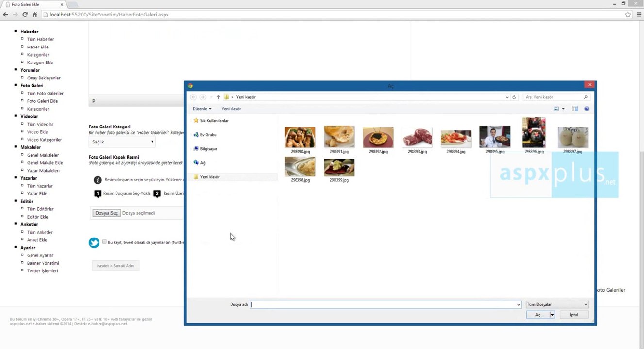
Task: Toggle the tweet olarak yayınlansın checkbox
Action: (x=104, y=242)
